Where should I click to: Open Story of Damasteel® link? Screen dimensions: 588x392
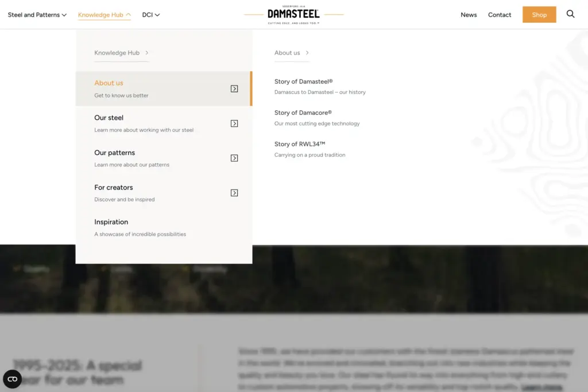tap(303, 81)
